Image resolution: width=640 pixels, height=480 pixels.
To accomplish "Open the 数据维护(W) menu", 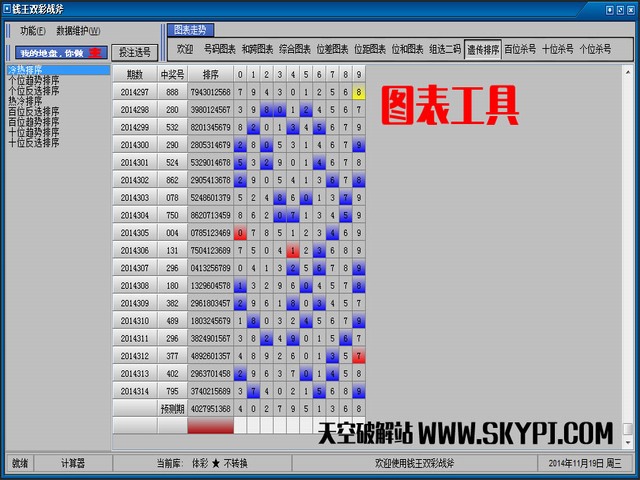I will pos(78,31).
